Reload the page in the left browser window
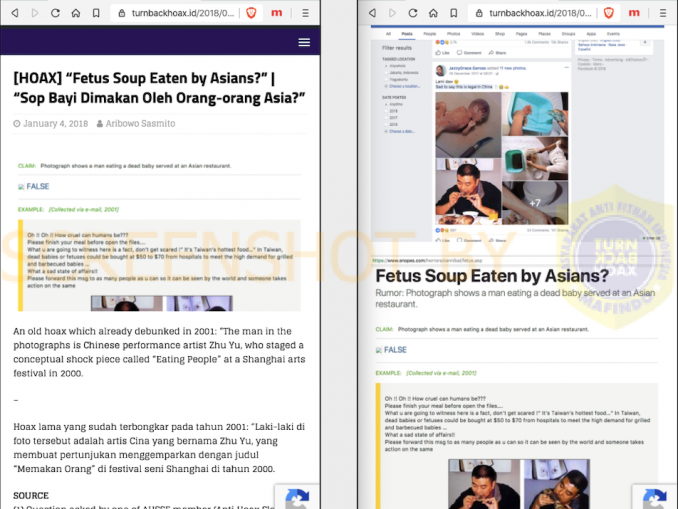The width and height of the screenshot is (678, 509). [55, 13]
